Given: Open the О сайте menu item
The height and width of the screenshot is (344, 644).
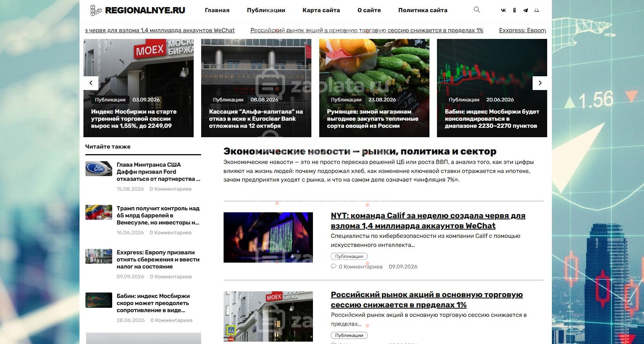Looking at the screenshot, I should [369, 10].
